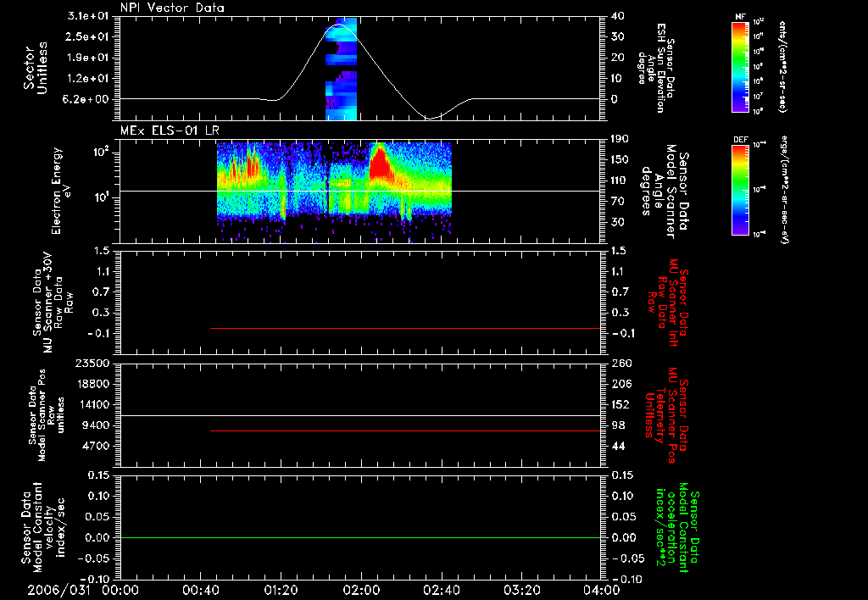Click the '260' telemetry tick value
The image size is (868, 600).
click(621, 363)
